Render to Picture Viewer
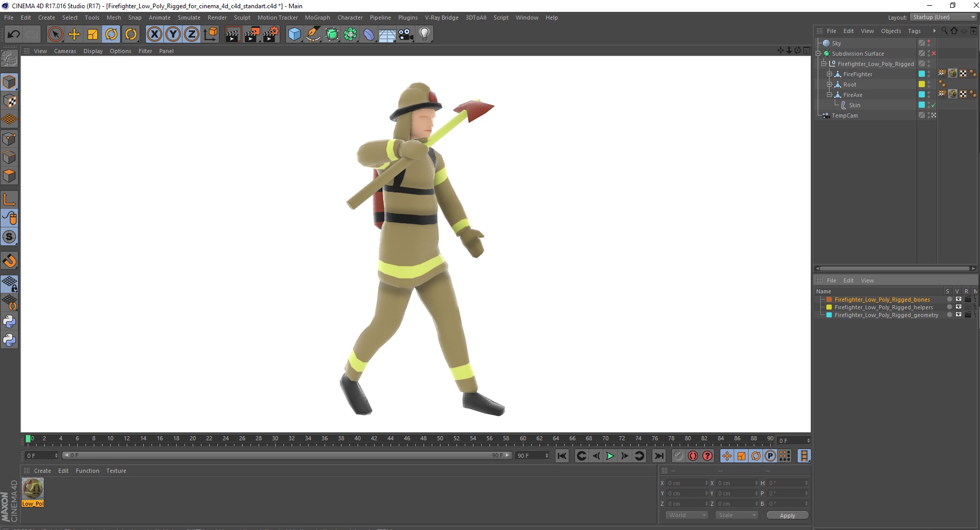The height and width of the screenshot is (530, 980). pos(252,35)
